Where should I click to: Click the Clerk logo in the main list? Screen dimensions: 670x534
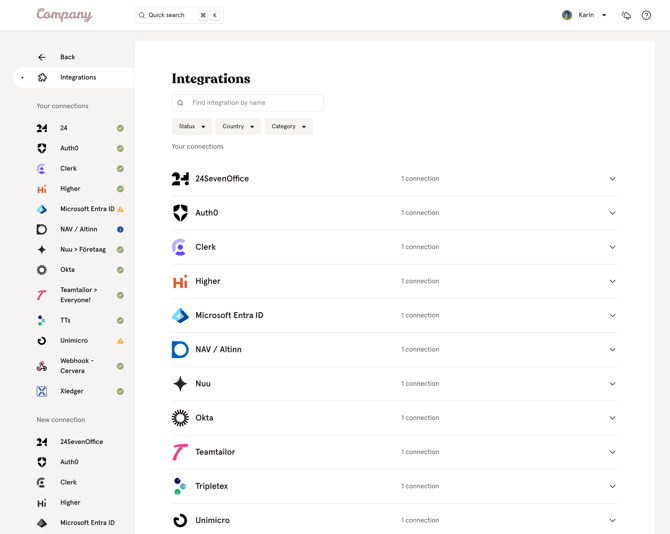179,247
